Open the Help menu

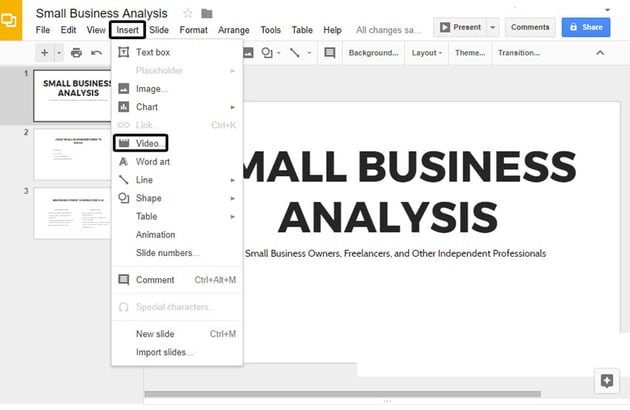[x=332, y=30]
